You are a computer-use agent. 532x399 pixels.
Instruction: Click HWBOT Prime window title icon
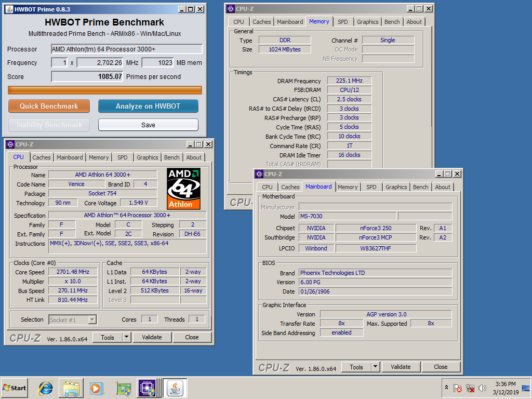(9, 9)
